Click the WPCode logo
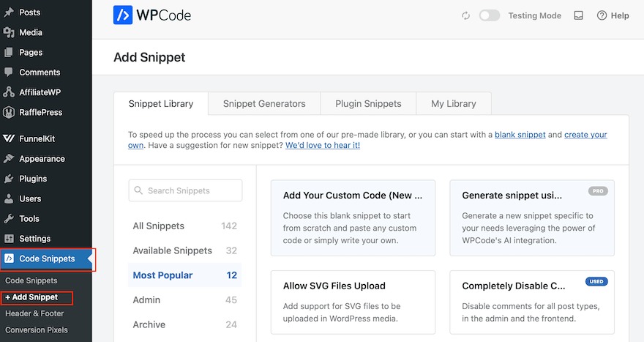 pyautogui.click(x=152, y=15)
